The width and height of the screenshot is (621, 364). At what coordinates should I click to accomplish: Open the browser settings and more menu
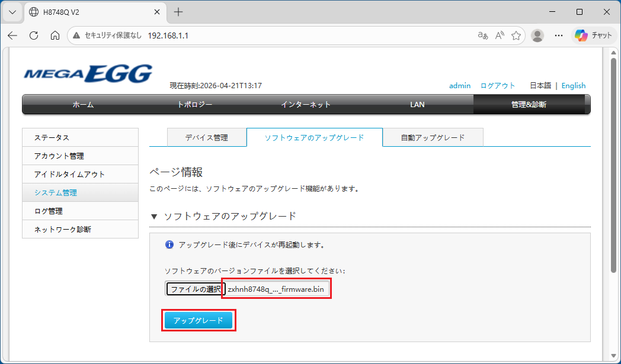click(x=559, y=36)
